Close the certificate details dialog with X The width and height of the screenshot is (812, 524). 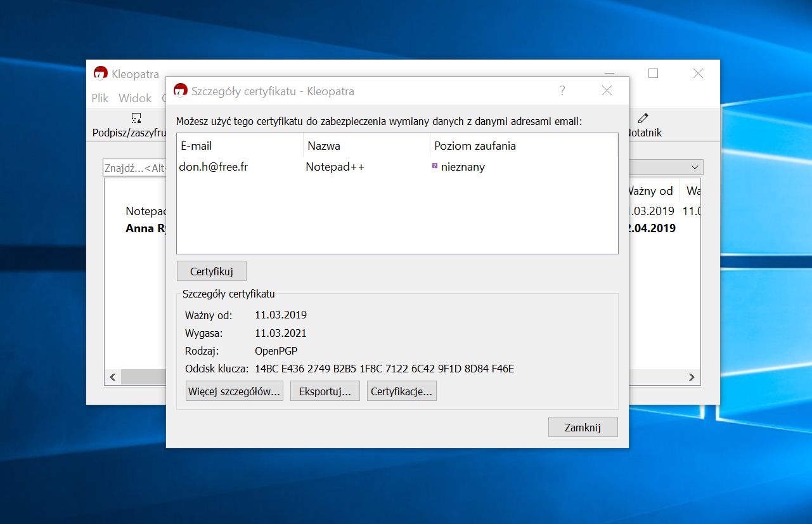point(607,91)
